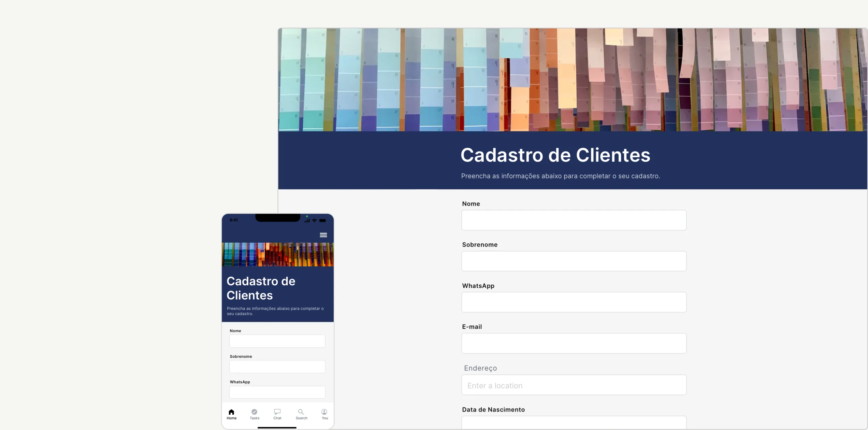Click the desktop Nome input field
Viewport: 868px width, 430px height.
click(x=574, y=220)
